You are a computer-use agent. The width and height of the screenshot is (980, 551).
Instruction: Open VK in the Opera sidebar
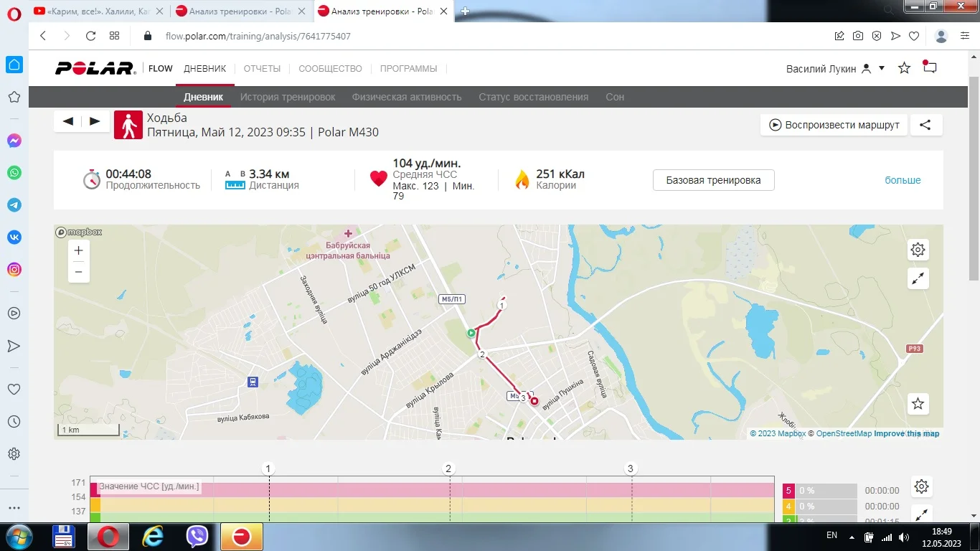[x=14, y=237]
